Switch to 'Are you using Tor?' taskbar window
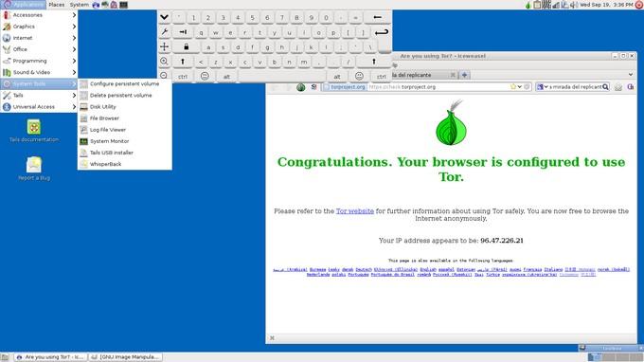 pos(51,357)
